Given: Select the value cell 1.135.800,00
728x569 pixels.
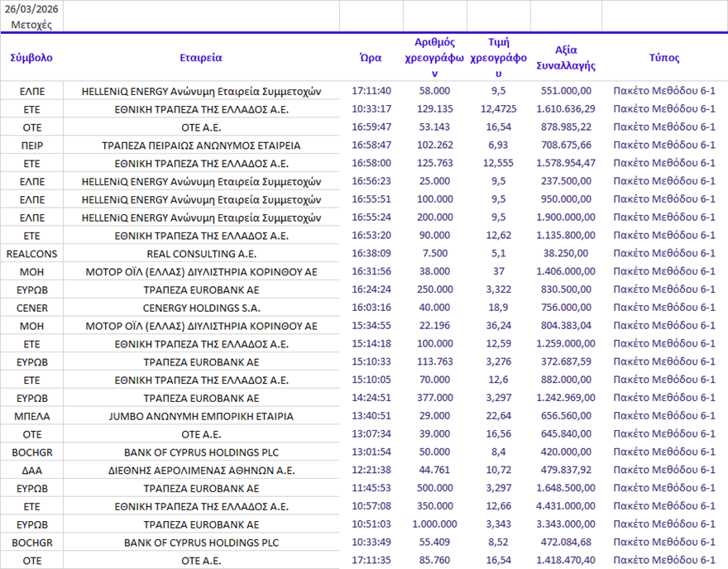Looking at the screenshot, I should point(566,236).
